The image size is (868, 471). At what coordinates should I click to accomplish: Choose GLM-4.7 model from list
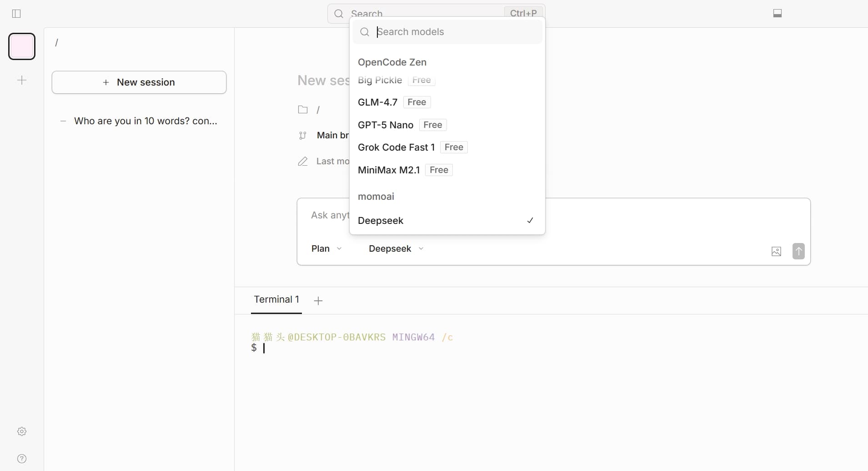click(x=377, y=102)
